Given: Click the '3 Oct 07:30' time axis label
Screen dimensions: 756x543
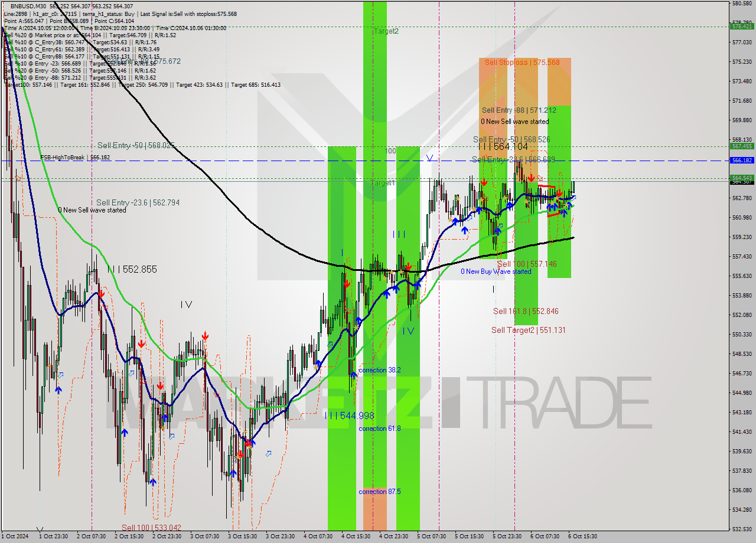Looking at the screenshot, I should [x=204, y=537].
